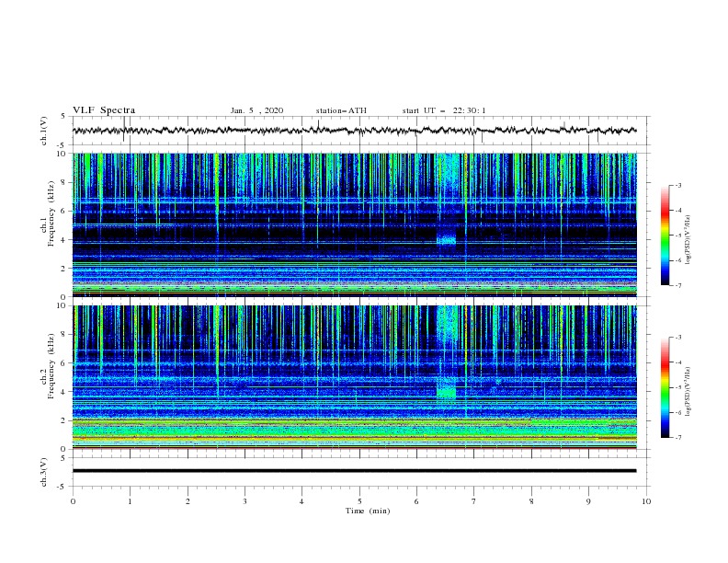Viewport: 728px width, 563px height.
Task: Click the "log(PSD)(V²/Hz)" label of ch.2 color bar
Action: click(x=688, y=391)
